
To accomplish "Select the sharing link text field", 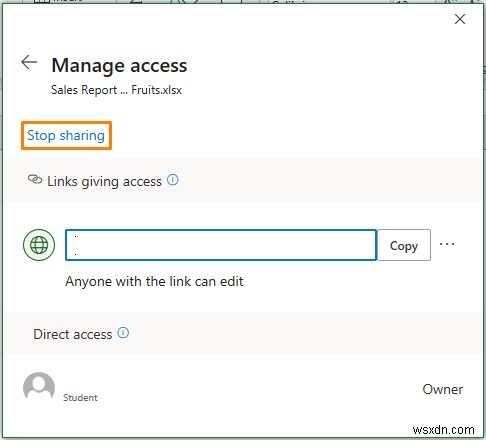I will (x=221, y=245).
